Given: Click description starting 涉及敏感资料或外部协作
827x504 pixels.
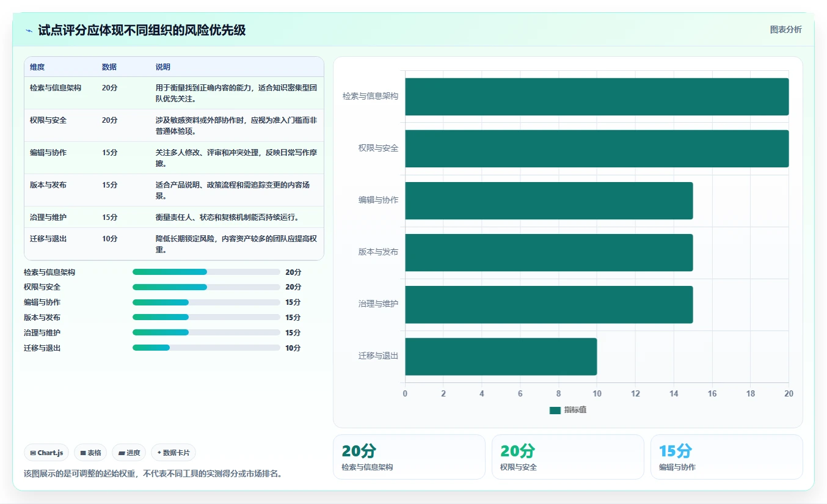Looking at the screenshot, I should (x=236, y=126).
